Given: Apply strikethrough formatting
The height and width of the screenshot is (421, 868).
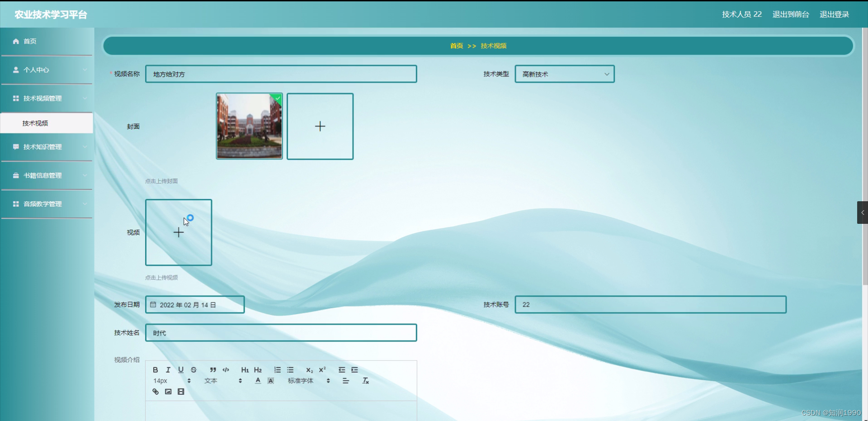Looking at the screenshot, I should tap(193, 369).
